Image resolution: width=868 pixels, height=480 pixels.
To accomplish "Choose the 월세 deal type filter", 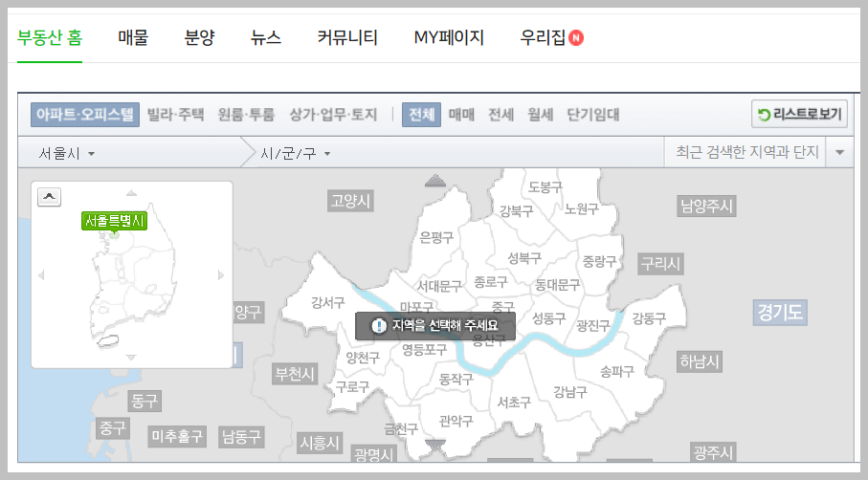I will [541, 115].
